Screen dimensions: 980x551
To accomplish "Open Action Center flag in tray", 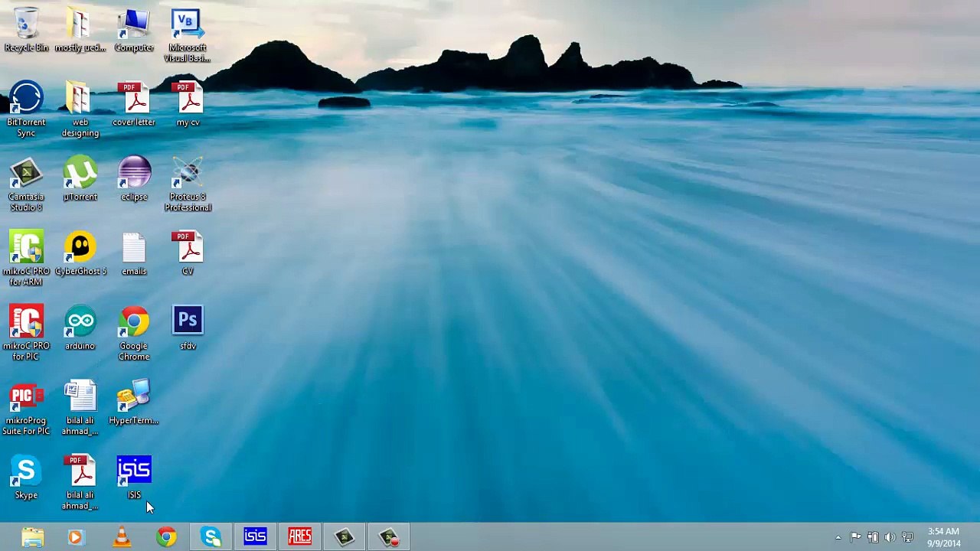I will [x=855, y=537].
